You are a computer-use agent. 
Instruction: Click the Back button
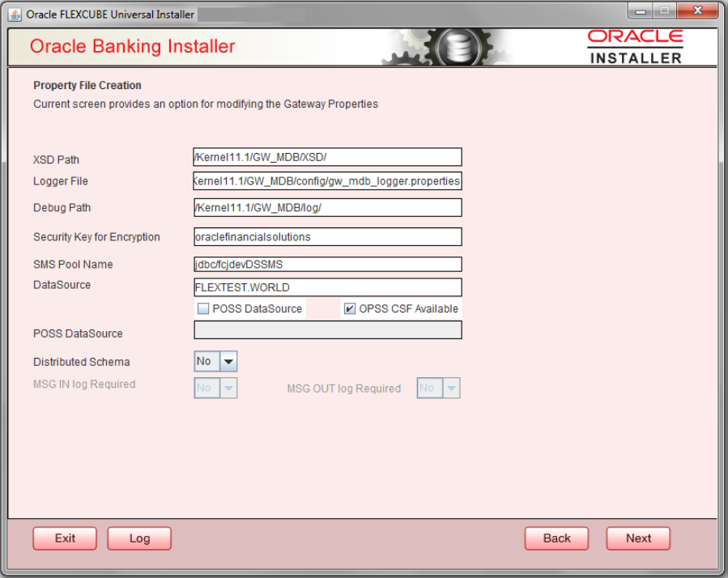point(556,538)
